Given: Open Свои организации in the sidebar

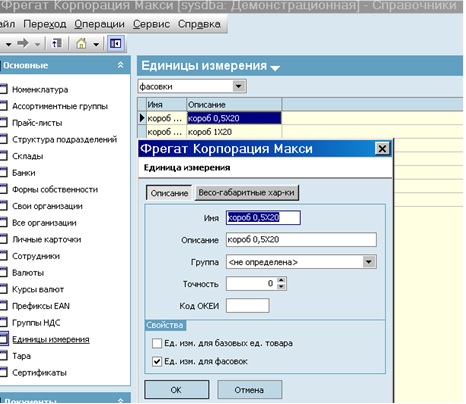Looking at the screenshot, I should point(47,206).
